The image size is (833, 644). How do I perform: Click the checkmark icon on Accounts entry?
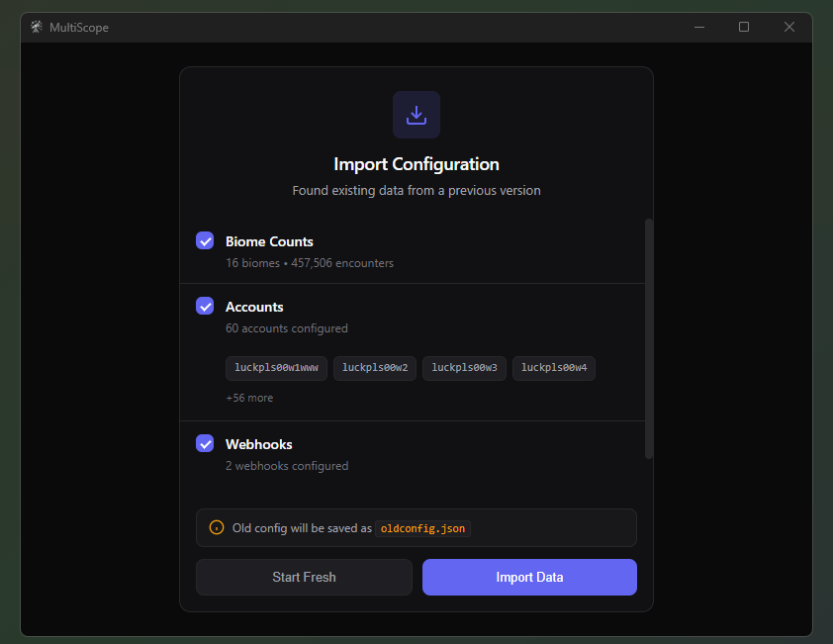205,306
